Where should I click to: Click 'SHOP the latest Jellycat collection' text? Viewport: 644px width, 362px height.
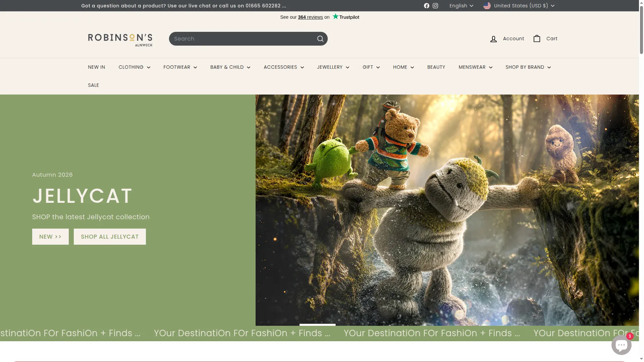(91, 217)
